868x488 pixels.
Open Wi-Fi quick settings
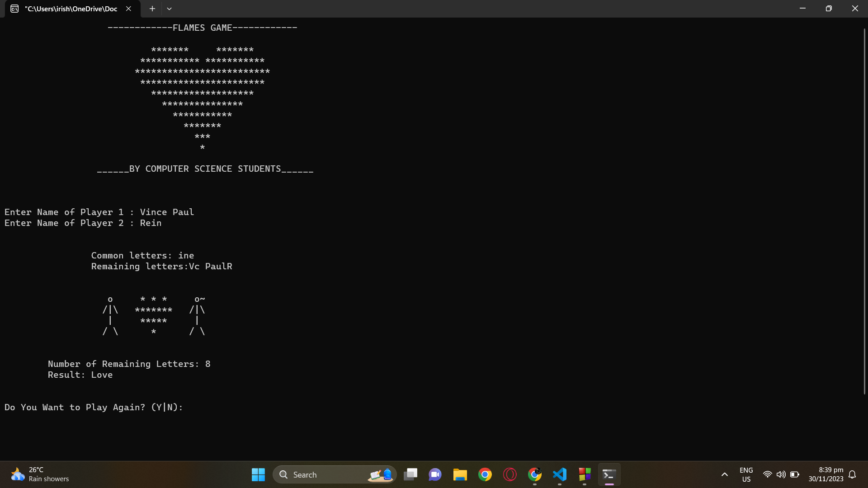point(767,474)
